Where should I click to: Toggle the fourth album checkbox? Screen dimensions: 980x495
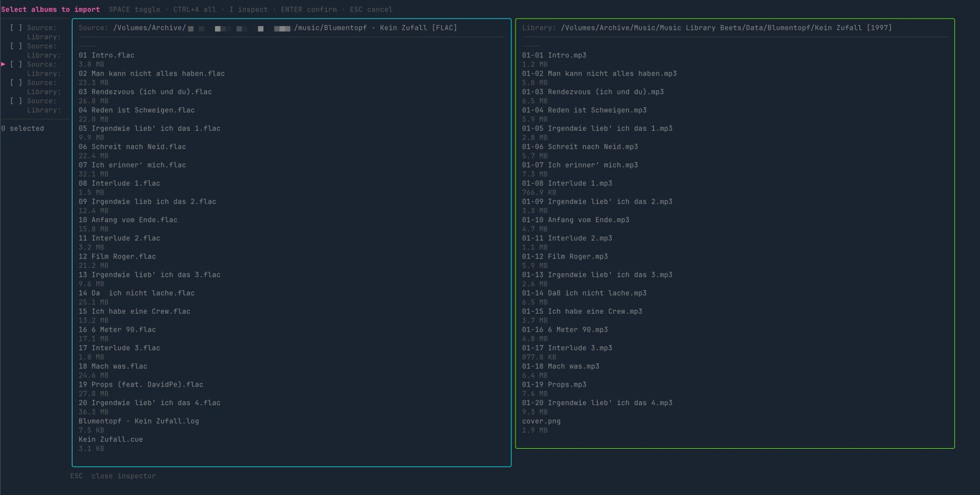[16, 83]
